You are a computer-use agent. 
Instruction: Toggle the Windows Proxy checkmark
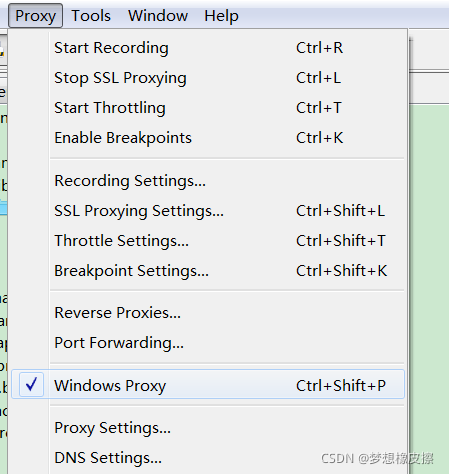31,384
